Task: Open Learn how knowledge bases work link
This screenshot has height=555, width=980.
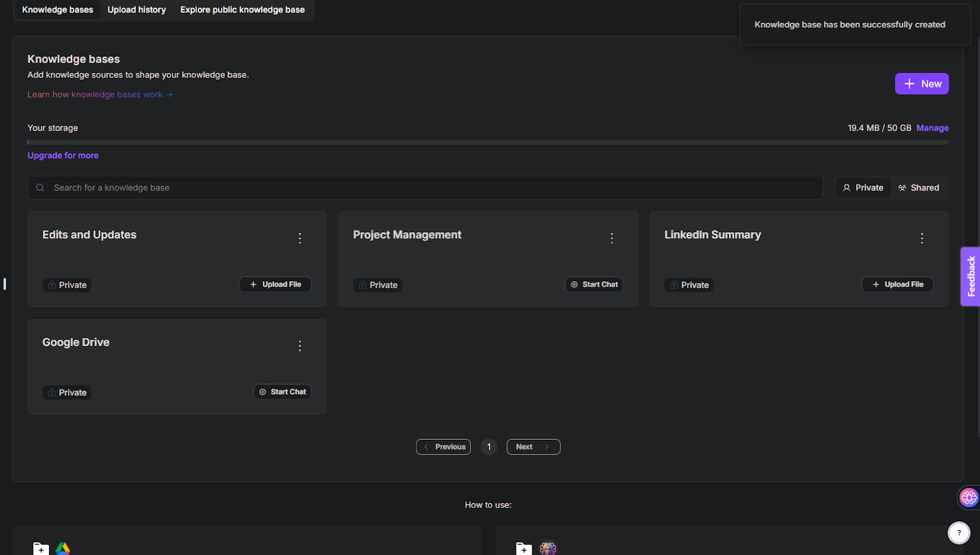Action: pos(100,94)
